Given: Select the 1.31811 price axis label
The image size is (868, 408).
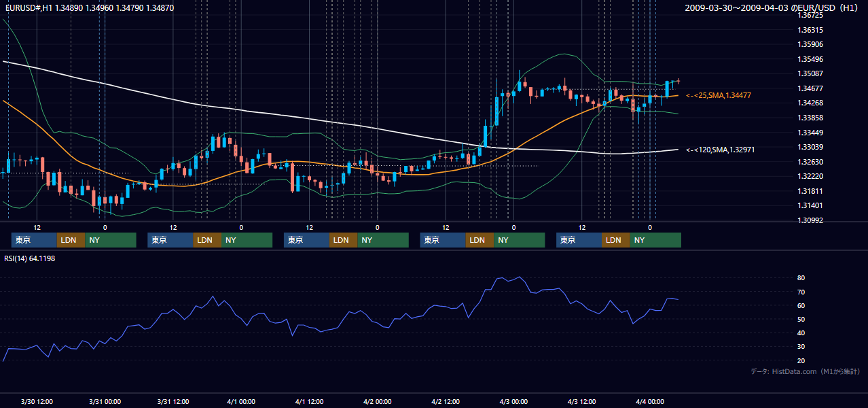Looking at the screenshot, I should pos(810,191).
